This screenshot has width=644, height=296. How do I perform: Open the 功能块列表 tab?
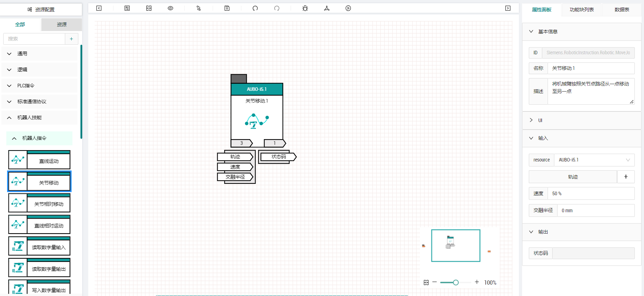(582, 10)
